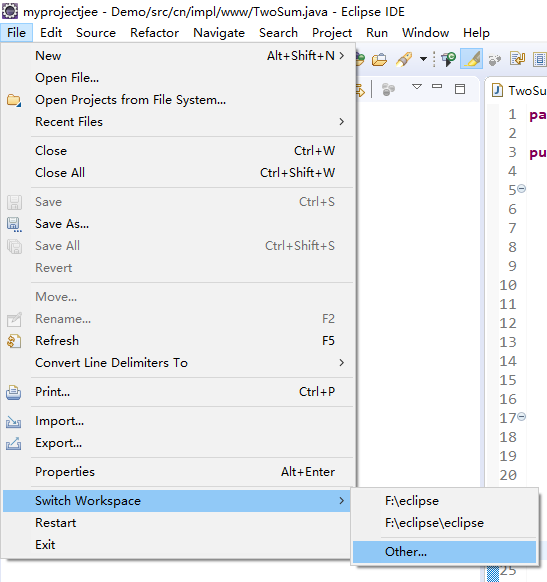Open the Refactor menu

(154, 33)
